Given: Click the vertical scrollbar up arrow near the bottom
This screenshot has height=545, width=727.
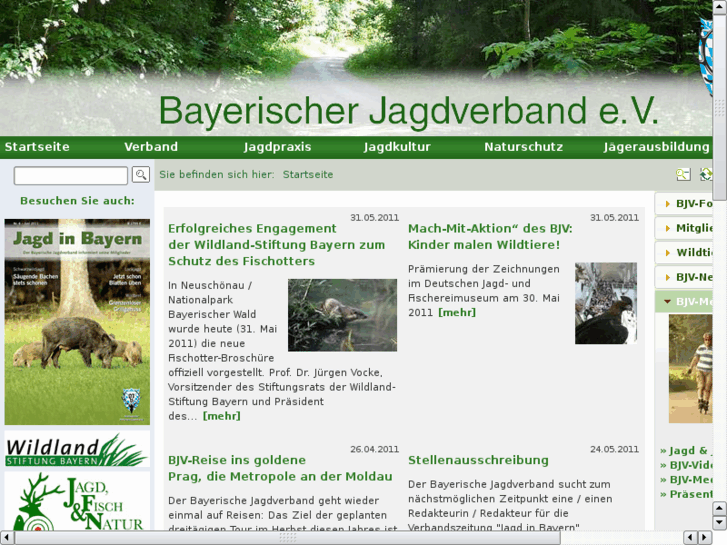Looking at the screenshot, I should (720, 508).
